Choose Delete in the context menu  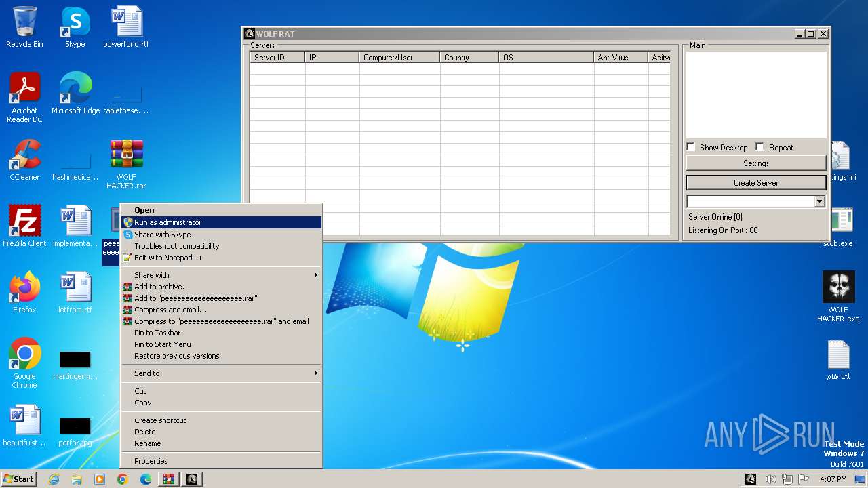tap(221, 432)
